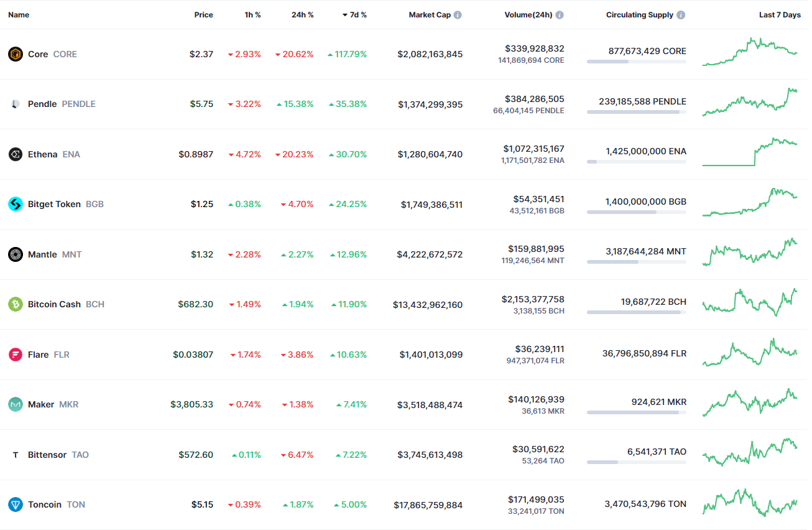Click Bitcoin Cash's circulating supply progress bar

[x=637, y=312]
